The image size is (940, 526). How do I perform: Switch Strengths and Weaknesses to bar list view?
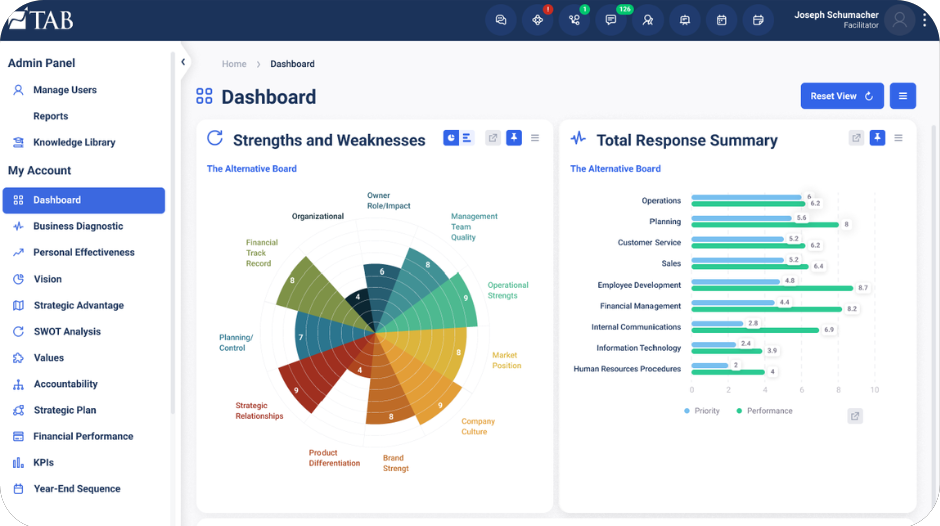pyautogui.click(x=466, y=138)
